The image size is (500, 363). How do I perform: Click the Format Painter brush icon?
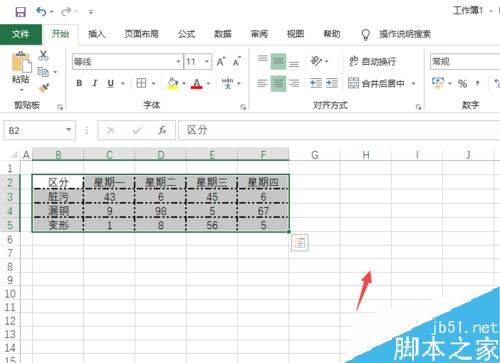44,88
